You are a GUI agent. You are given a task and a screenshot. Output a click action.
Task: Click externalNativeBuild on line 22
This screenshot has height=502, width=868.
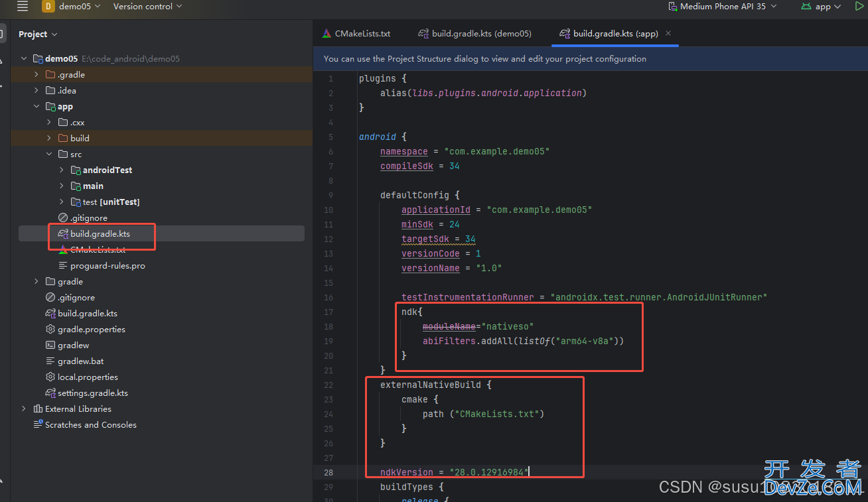point(431,385)
